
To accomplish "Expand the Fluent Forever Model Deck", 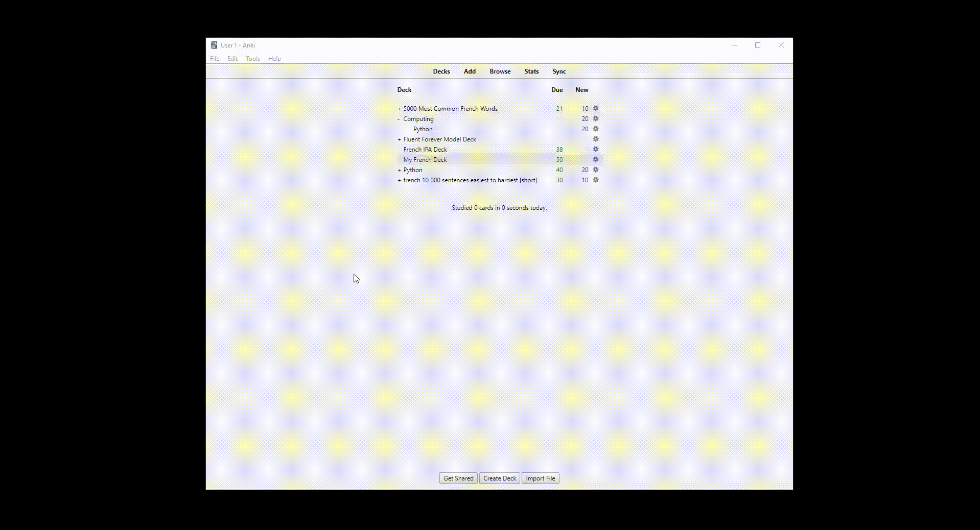I will tap(399, 139).
